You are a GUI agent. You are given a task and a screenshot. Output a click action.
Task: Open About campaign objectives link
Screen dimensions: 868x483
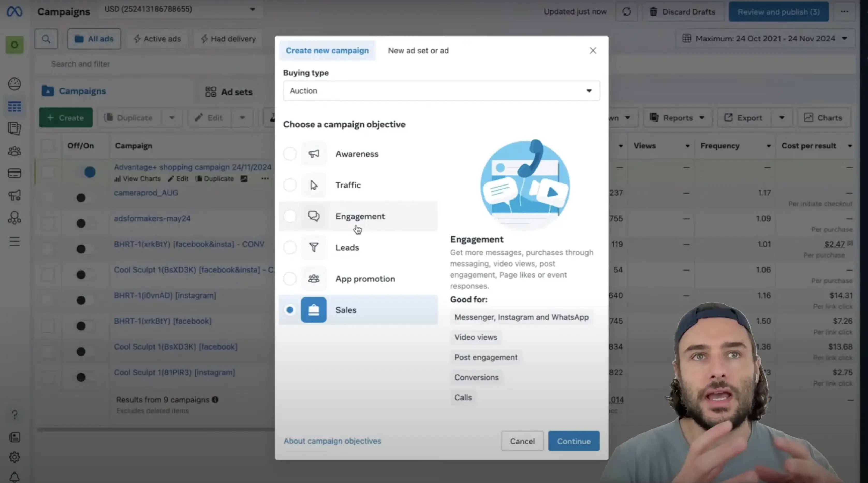[x=332, y=441]
